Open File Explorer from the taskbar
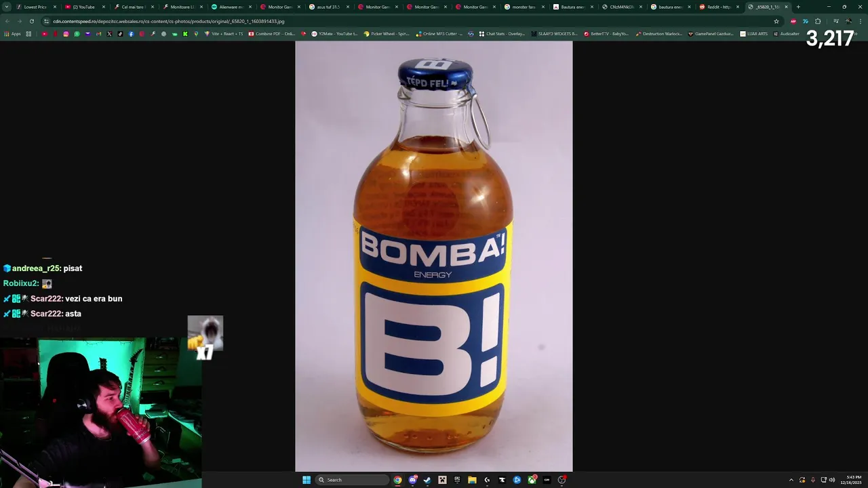 pyautogui.click(x=472, y=480)
